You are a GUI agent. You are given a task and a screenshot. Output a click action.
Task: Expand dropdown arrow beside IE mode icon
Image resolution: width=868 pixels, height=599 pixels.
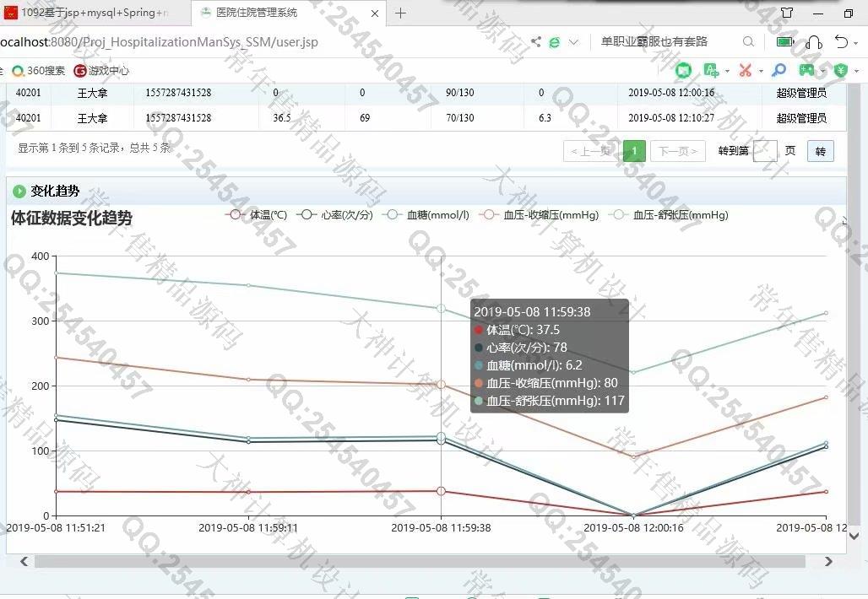574,41
